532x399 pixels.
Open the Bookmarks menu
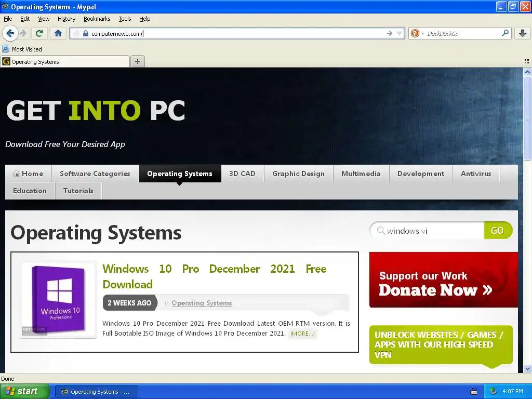click(x=97, y=19)
